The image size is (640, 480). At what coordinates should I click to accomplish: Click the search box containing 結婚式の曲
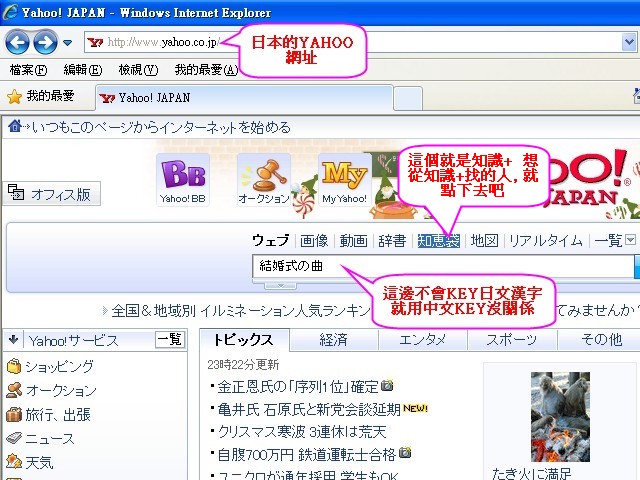tap(443, 266)
